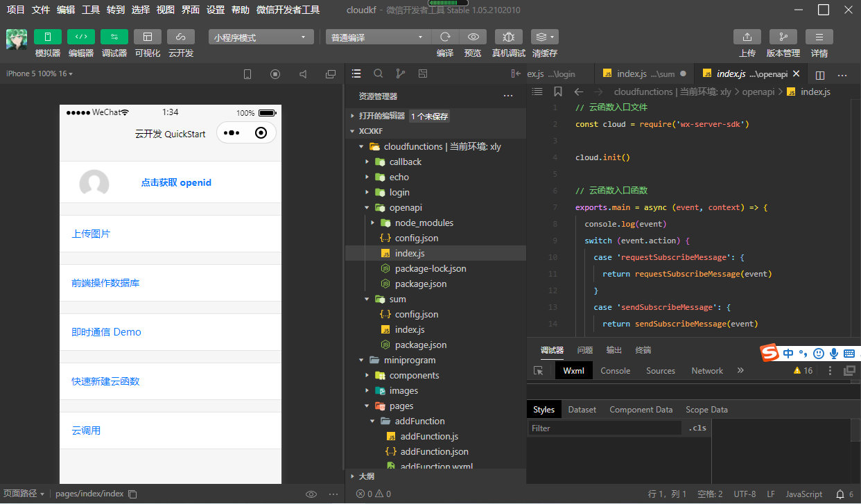The height and width of the screenshot is (504, 861).
Task: Detach the simulator into a separate window
Action: [x=331, y=74]
